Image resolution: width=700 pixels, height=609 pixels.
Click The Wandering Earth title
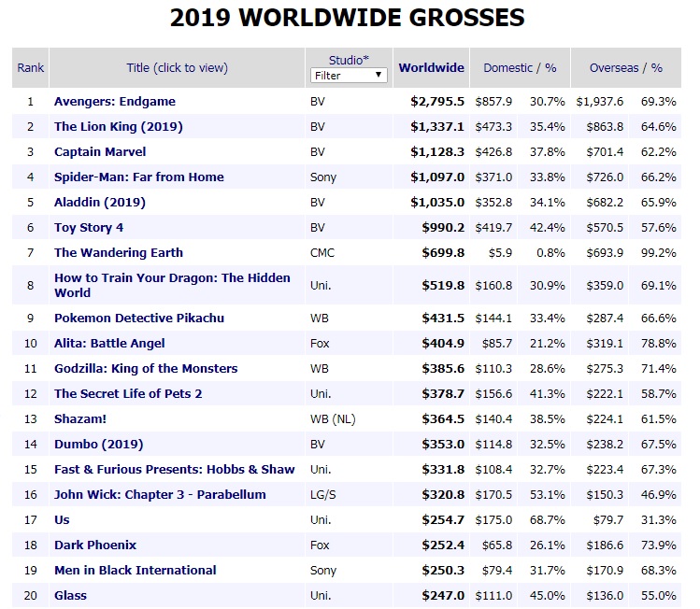pos(119,252)
